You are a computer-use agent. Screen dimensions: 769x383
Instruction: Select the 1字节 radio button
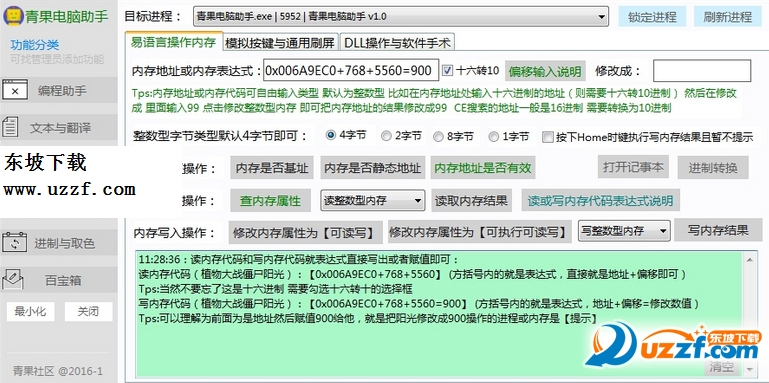pyautogui.click(x=493, y=136)
